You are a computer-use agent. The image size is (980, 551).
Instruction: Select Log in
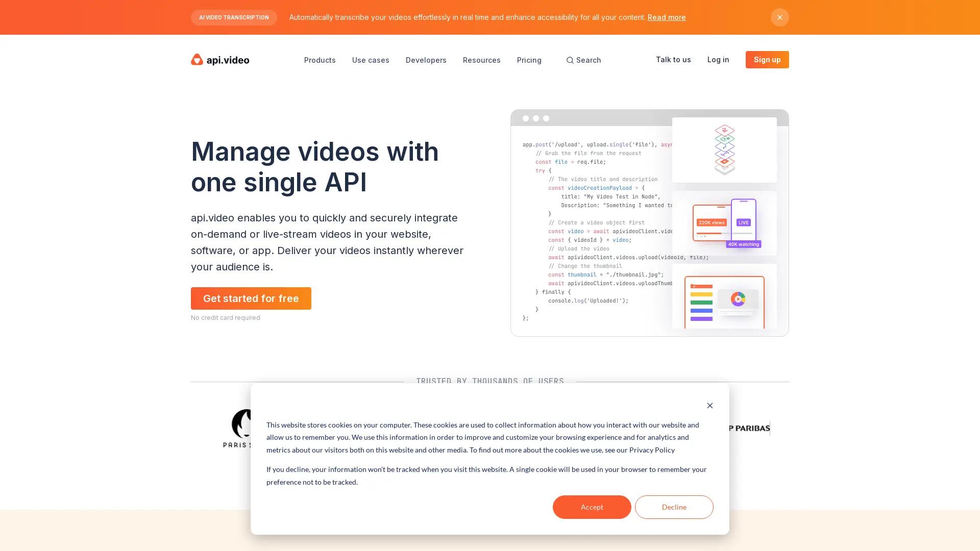coord(718,60)
